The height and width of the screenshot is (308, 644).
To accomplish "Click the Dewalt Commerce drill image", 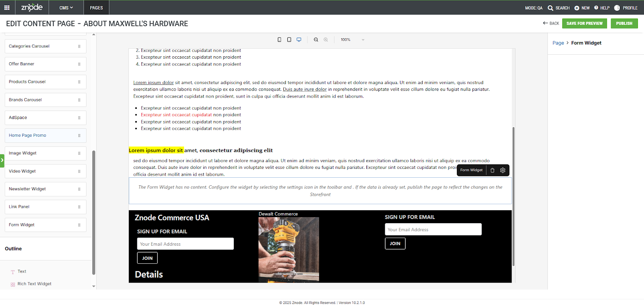I will tap(289, 249).
